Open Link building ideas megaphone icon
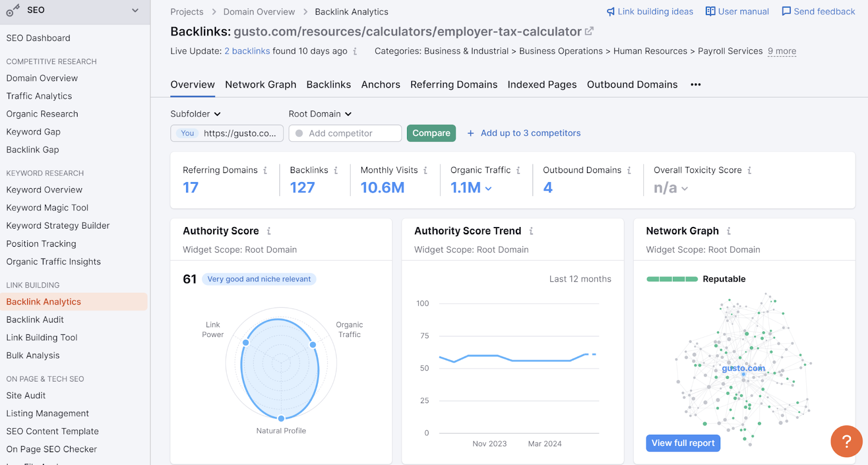 click(611, 11)
